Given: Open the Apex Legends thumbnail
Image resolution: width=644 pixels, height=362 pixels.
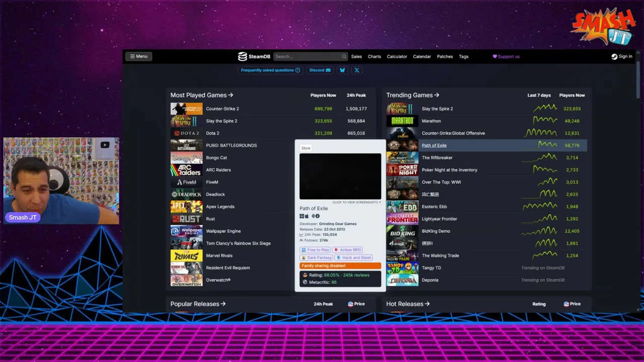Looking at the screenshot, I should 186,207.
